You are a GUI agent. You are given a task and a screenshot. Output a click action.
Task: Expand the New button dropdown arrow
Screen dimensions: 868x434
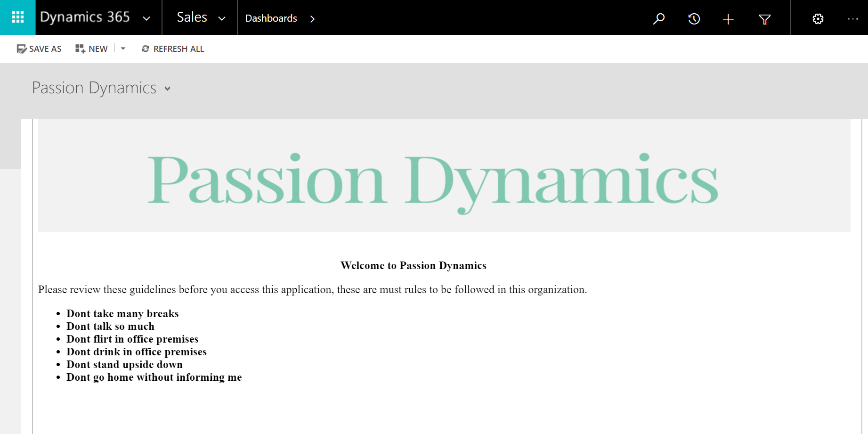click(x=123, y=49)
